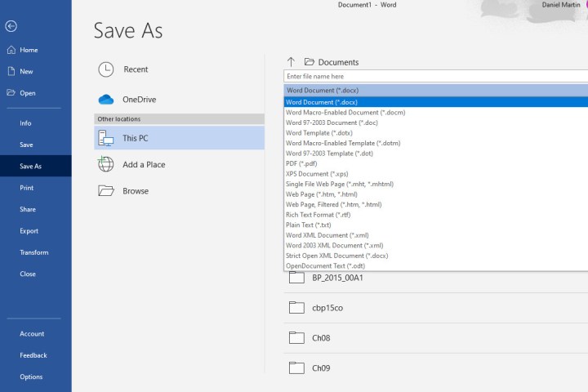Click the Enter file name field

click(x=433, y=76)
